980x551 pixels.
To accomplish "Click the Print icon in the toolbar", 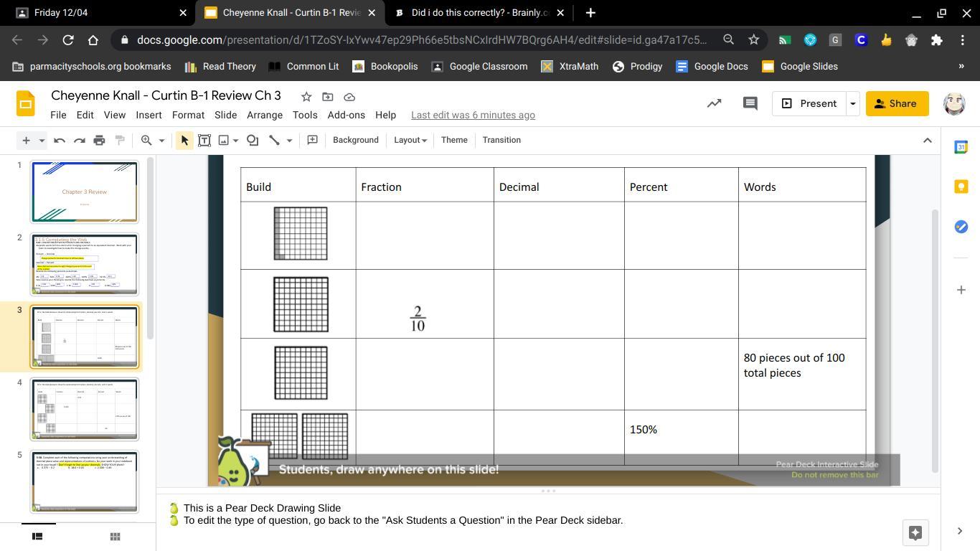I will [100, 141].
